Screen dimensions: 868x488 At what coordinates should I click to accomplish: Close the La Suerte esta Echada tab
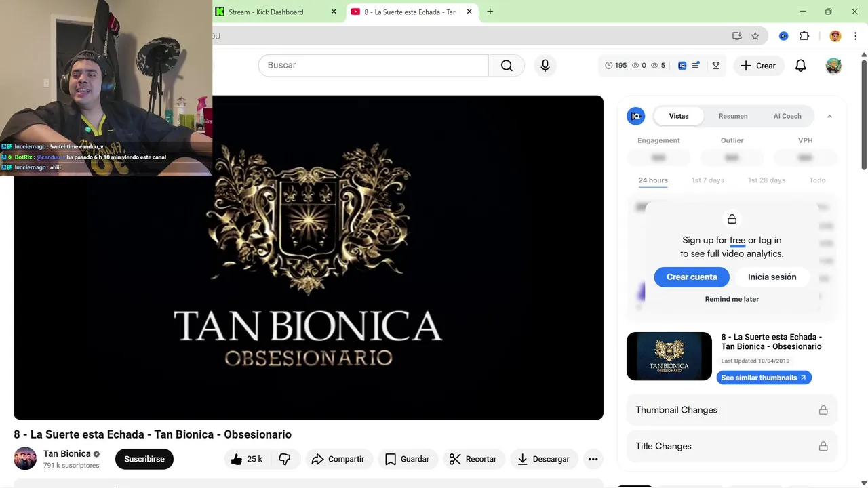point(469,12)
